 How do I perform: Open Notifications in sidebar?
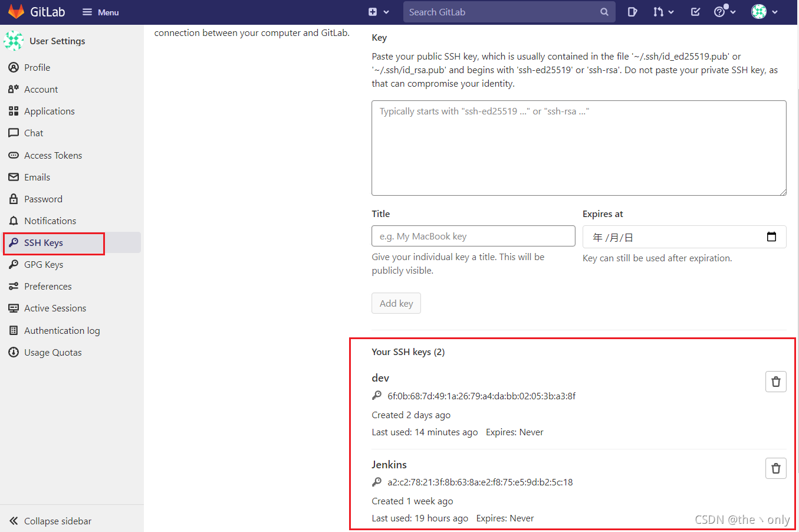tap(71, 221)
